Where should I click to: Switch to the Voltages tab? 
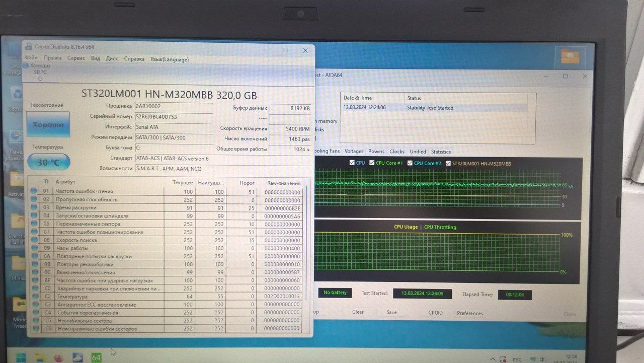[354, 152]
